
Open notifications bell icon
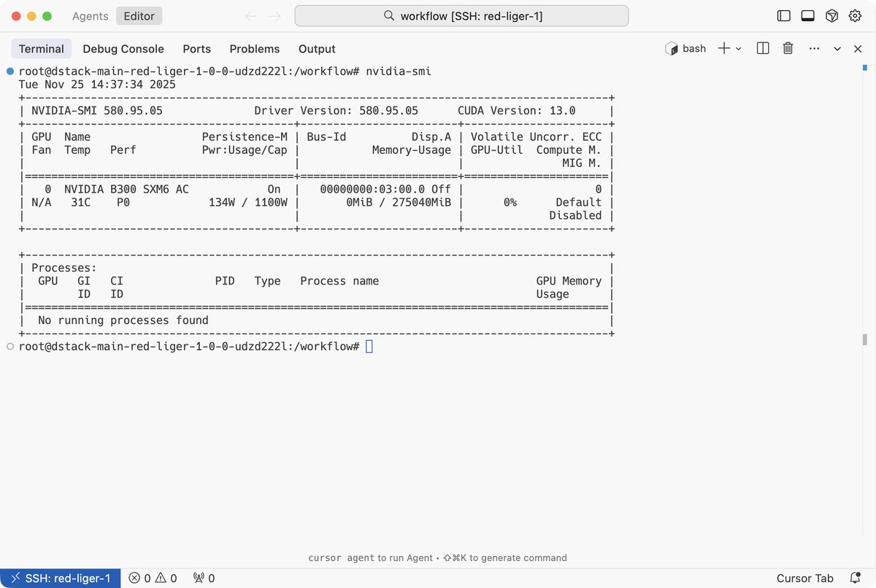854,579
